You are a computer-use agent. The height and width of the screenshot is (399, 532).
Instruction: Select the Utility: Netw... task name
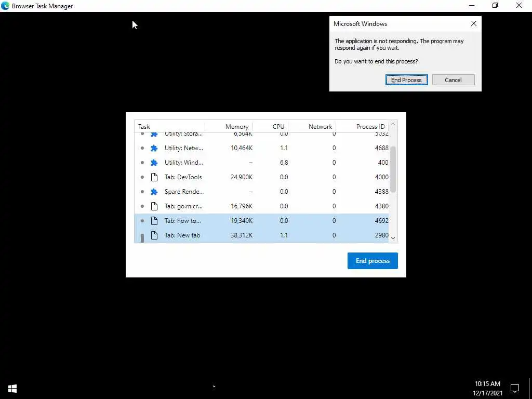click(183, 148)
